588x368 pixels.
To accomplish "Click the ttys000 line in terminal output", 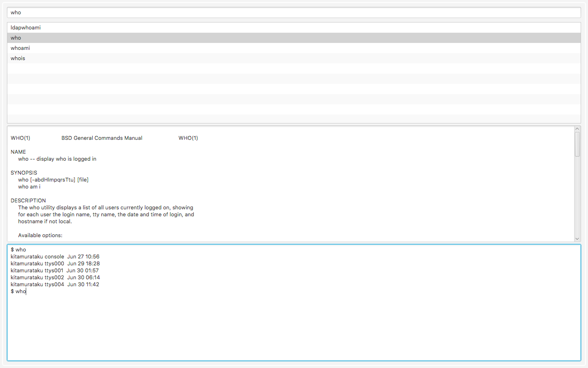I will click(55, 263).
